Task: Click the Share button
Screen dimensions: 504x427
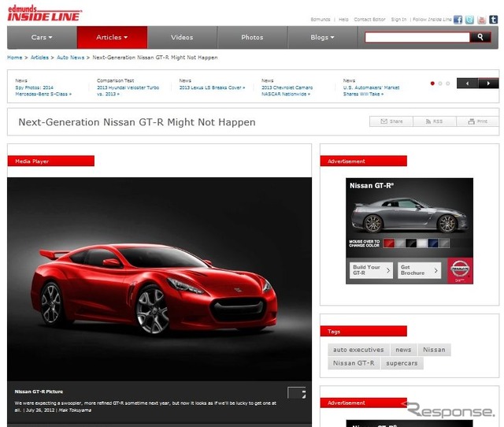Action: click(x=391, y=121)
